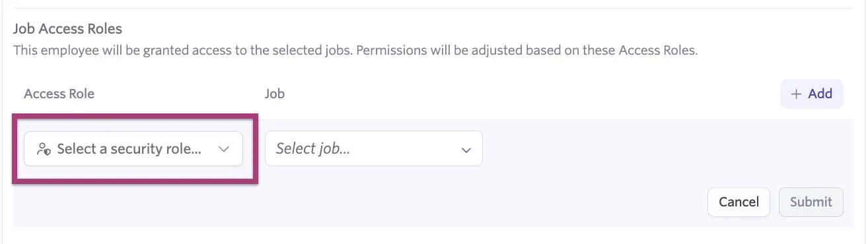Click the 'Select a security role...' placeholder text

[129, 149]
